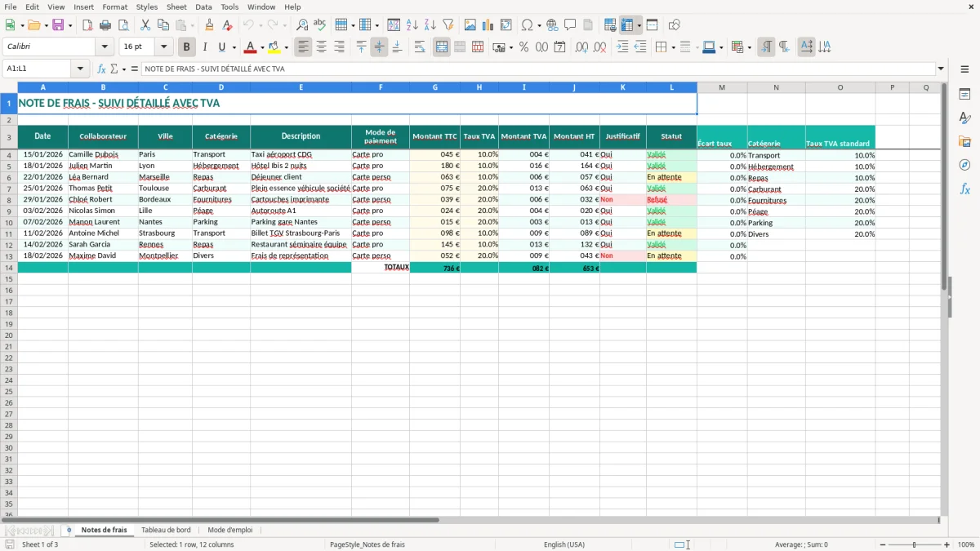
Task: Open the Sheet menu
Action: (x=176, y=7)
